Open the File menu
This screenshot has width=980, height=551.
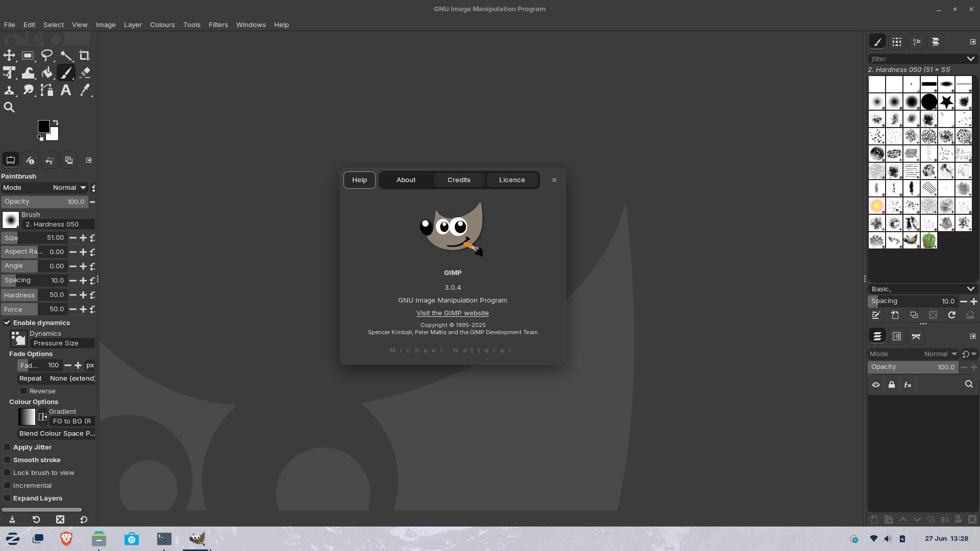click(x=9, y=24)
